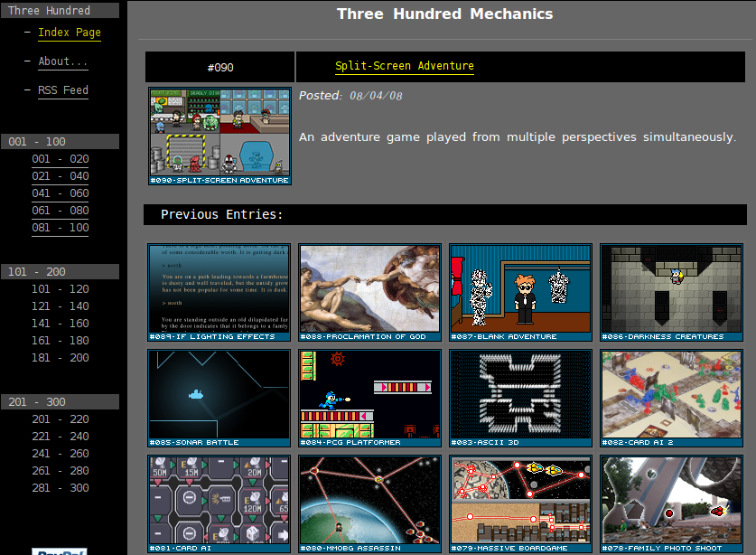This screenshot has width=756, height=555.
Task: View the #086 Darkness Creatures thumbnail
Action: (672, 293)
